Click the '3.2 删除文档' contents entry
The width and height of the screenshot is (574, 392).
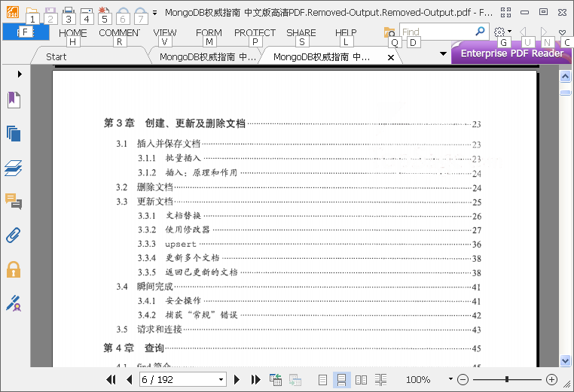[144, 187]
